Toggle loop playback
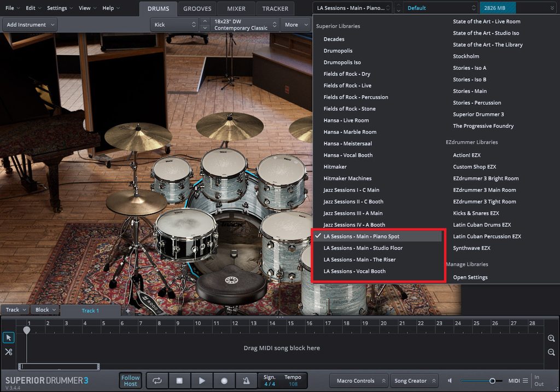Image resolution: width=560 pixels, height=392 pixels. pyautogui.click(x=157, y=381)
